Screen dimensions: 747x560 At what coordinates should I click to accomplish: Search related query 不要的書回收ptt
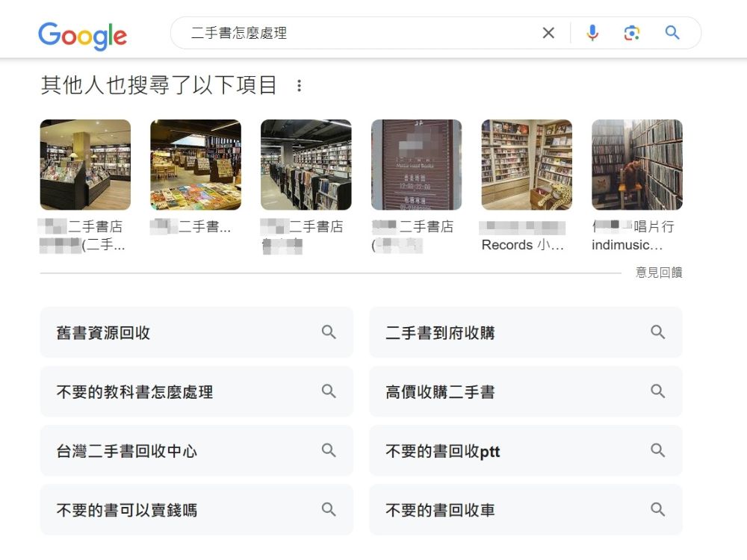click(x=526, y=450)
